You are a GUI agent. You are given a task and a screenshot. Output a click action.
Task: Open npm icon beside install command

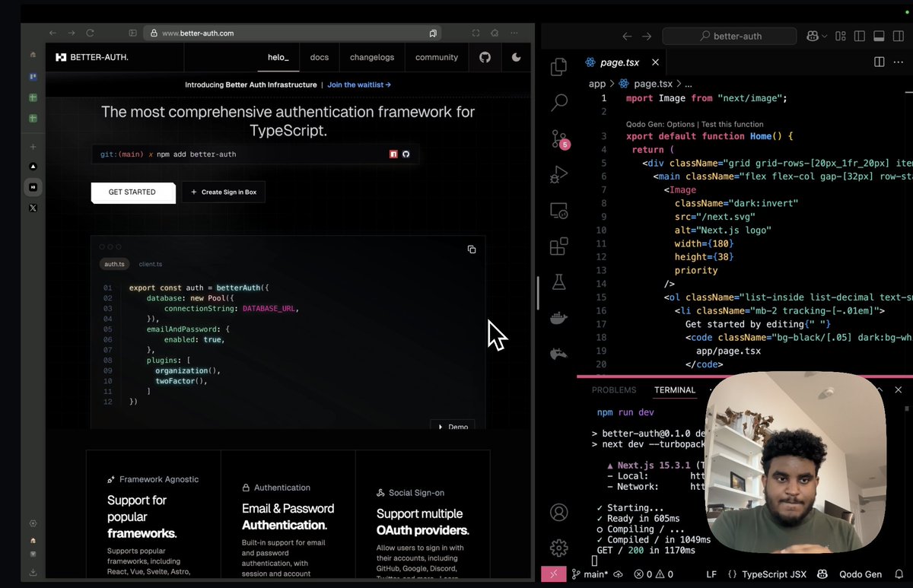click(393, 154)
